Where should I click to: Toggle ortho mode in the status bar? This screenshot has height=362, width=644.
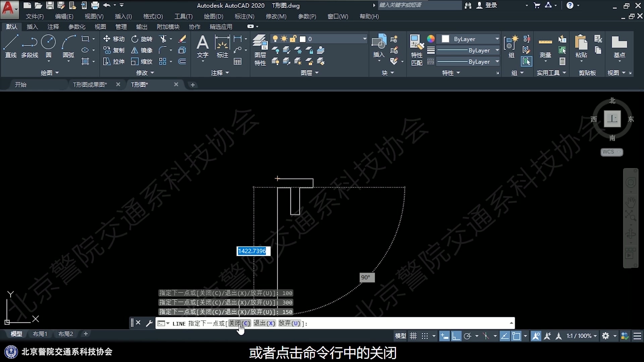click(456, 336)
